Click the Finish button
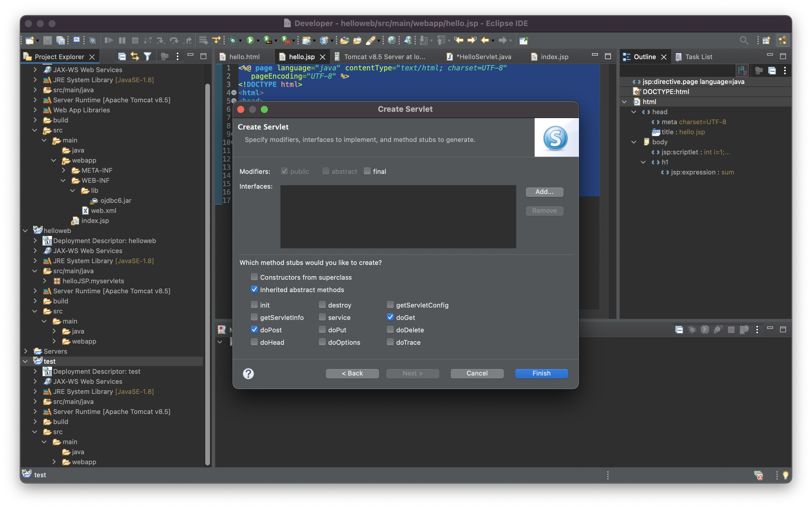Image resolution: width=812 pixels, height=508 pixels. coord(541,373)
